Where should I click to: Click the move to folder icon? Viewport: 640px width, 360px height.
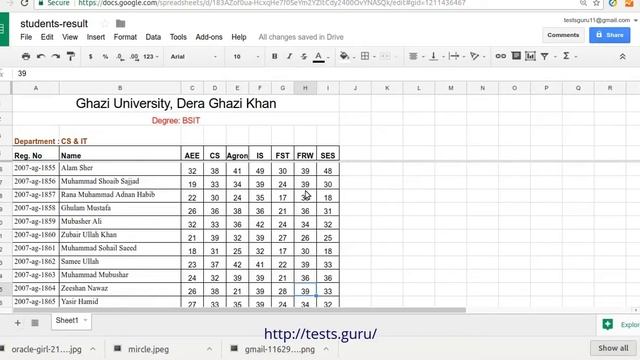click(x=120, y=24)
